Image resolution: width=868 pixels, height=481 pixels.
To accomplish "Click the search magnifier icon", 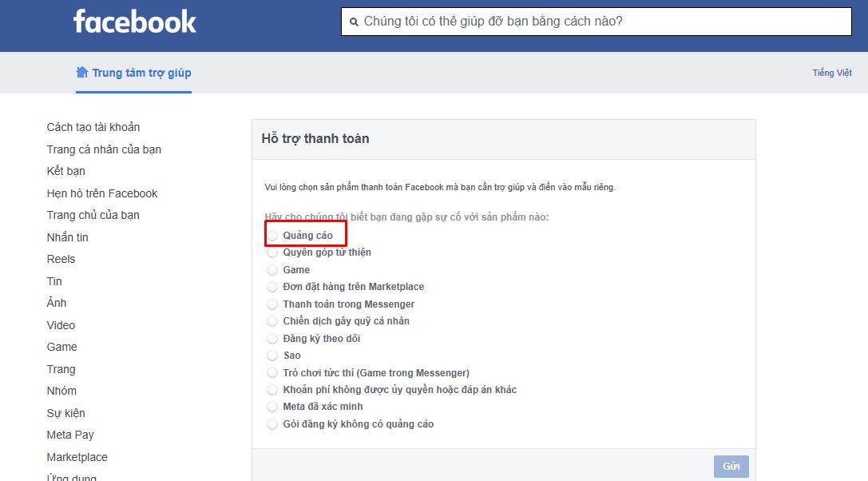I will 354,22.
